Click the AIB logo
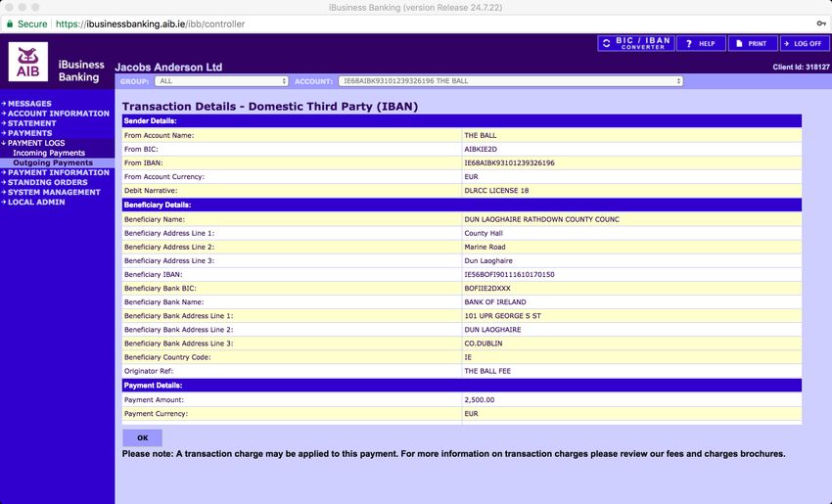 point(28,62)
